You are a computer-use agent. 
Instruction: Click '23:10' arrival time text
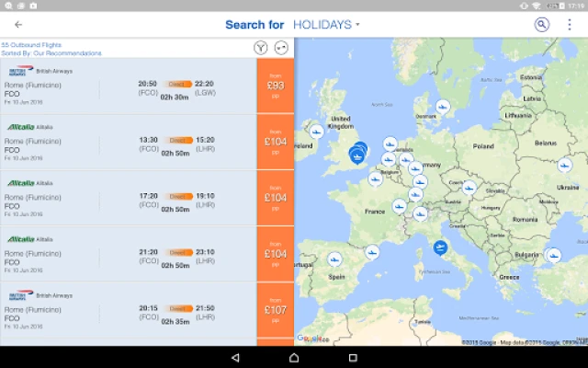point(205,252)
